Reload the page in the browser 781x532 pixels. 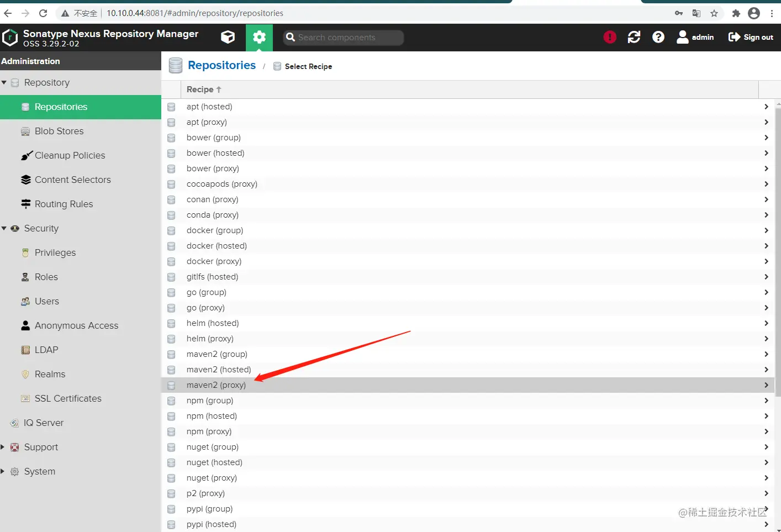43,13
